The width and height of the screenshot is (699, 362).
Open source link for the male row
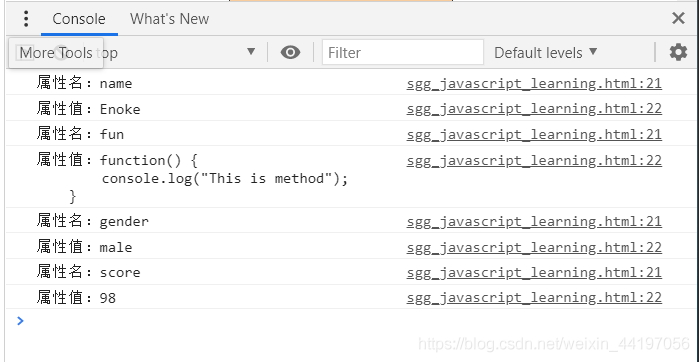tap(534, 247)
